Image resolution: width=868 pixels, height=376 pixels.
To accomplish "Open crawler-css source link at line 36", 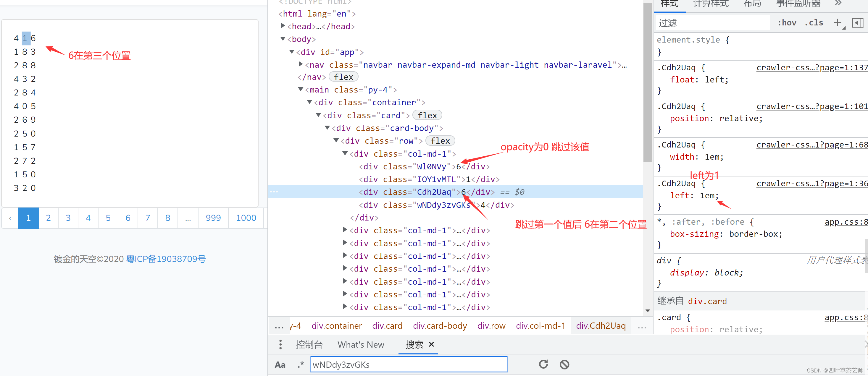I will tap(812, 183).
